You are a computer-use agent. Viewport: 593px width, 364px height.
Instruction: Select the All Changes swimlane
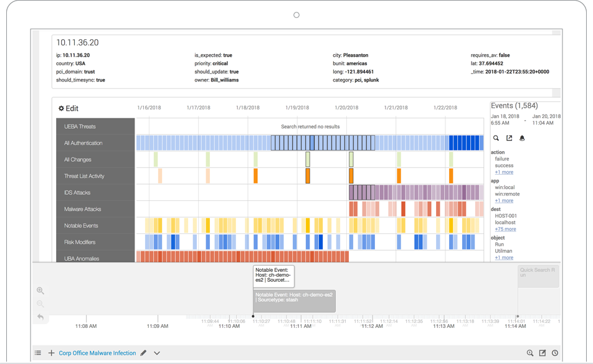point(95,159)
